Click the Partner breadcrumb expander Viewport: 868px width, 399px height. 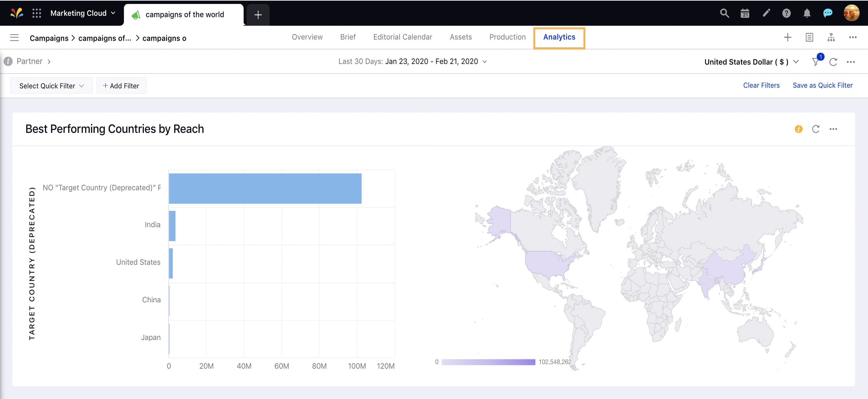point(50,61)
